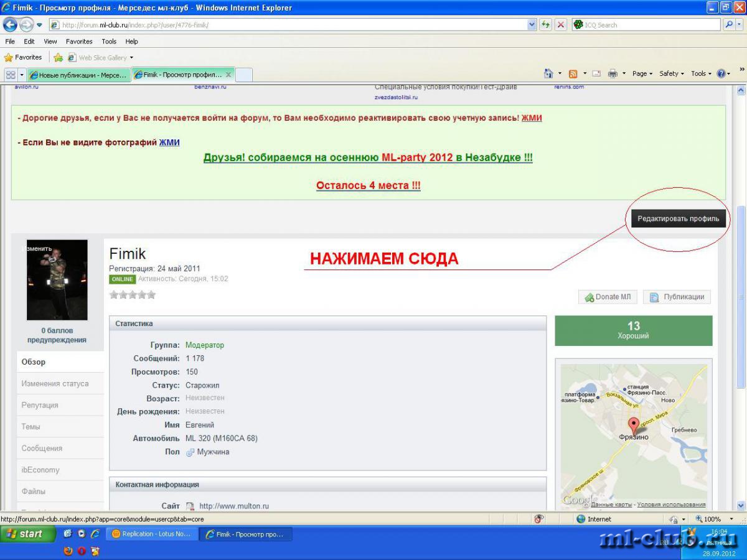Screen dimensions: 747x560
Task: Click the Stop loading X icon
Action: click(x=561, y=25)
